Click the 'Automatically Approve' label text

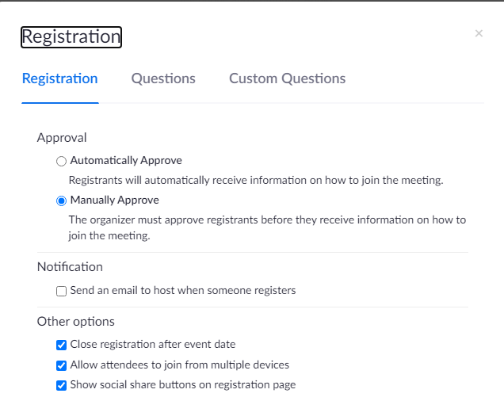tap(126, 161)
